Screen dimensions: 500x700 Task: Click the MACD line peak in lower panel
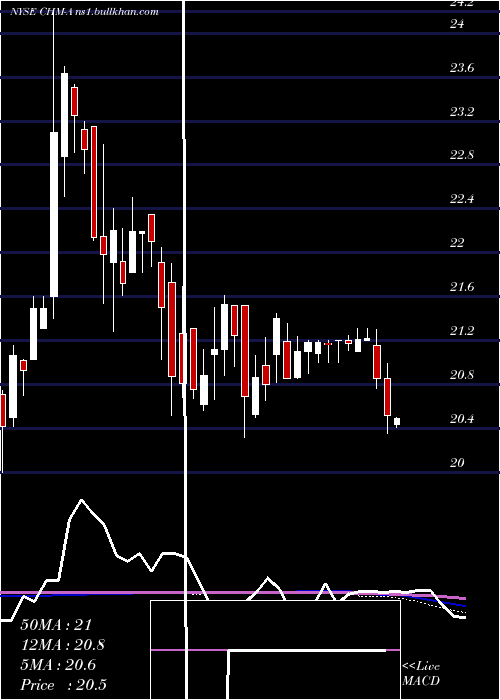[81, 500]
